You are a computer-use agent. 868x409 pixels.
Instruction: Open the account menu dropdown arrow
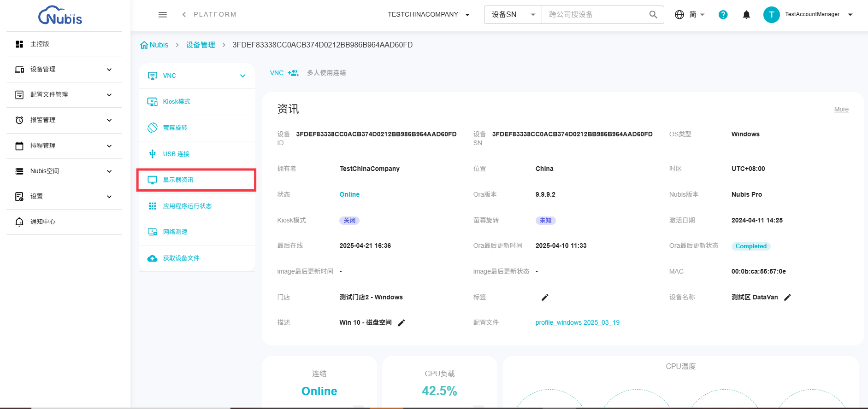pos(850,15)
